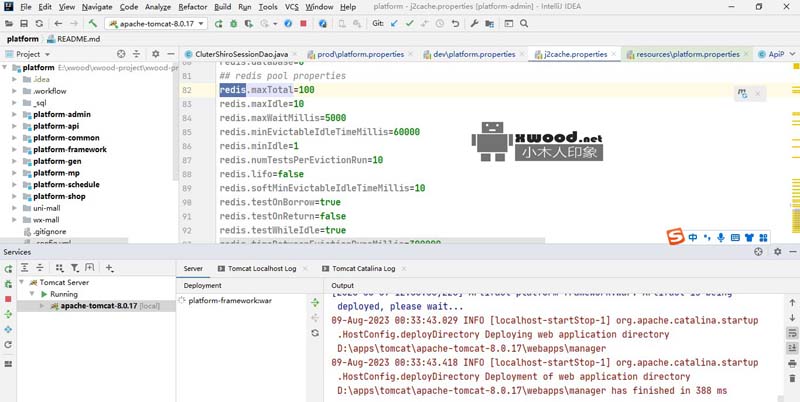
Task: Navigate back with the left arrow
Action: tap(58, 23)
